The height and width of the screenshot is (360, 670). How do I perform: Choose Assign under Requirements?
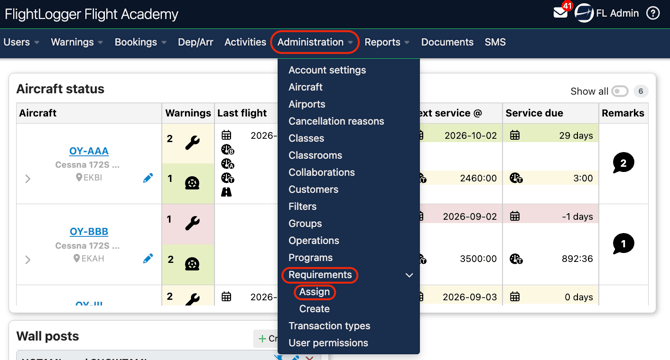[314, 292]
